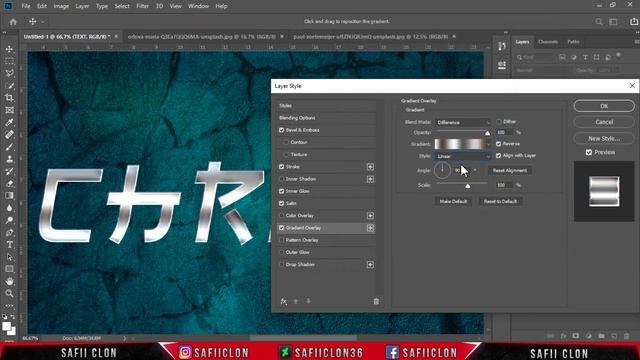Switch to the Channels tab
The height and width of the screenshot is (360, 640).
pos(548,42)
